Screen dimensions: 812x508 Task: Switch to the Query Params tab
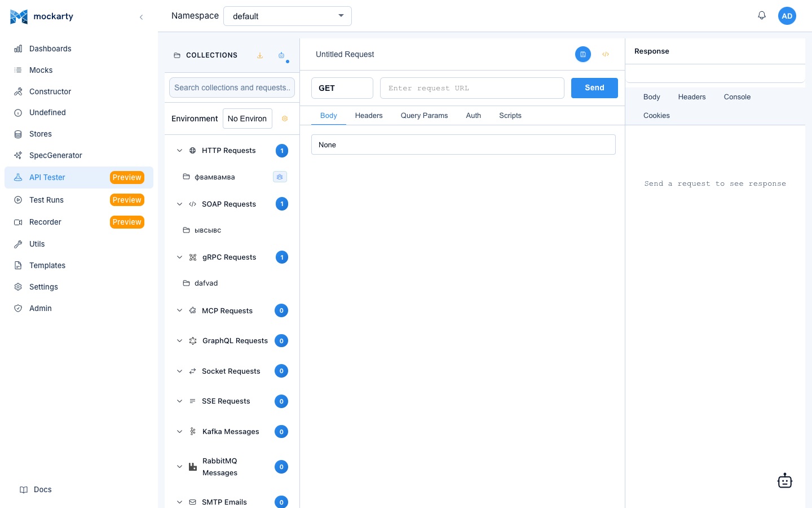click(x=424, y=115)
